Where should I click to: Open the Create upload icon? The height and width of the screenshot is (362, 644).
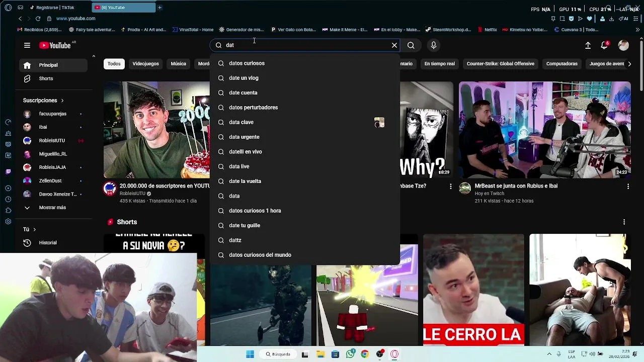pyautogui.click(x=588, y=45)
